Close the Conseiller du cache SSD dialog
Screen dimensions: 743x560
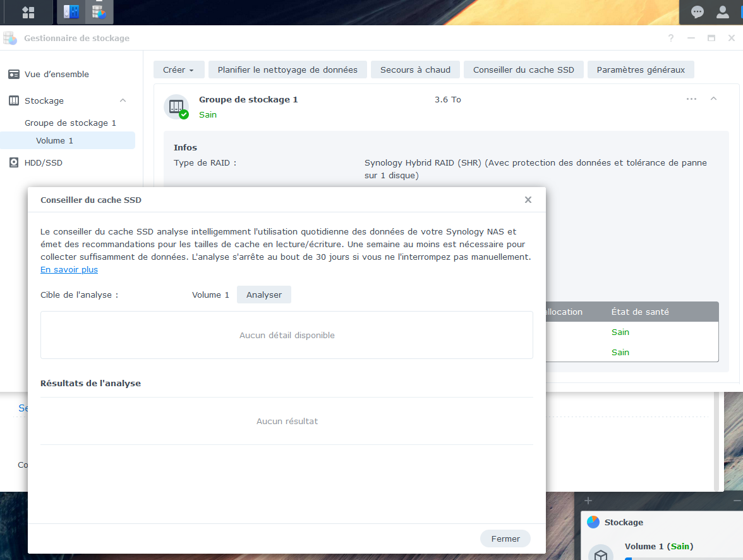click(528, 200)
